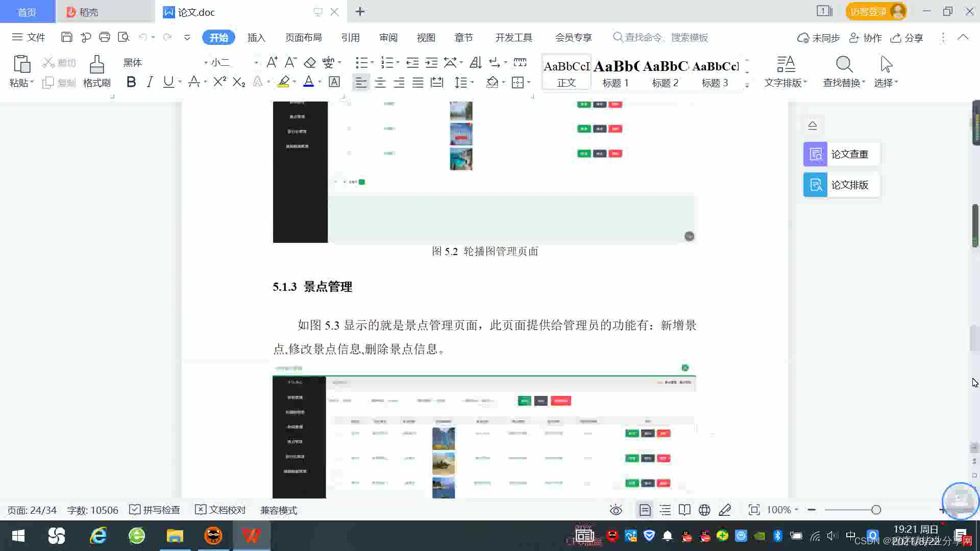Open the 插入 ribbon tab
Viewport: 980px width, 551px height.
[x=256, y=38]
